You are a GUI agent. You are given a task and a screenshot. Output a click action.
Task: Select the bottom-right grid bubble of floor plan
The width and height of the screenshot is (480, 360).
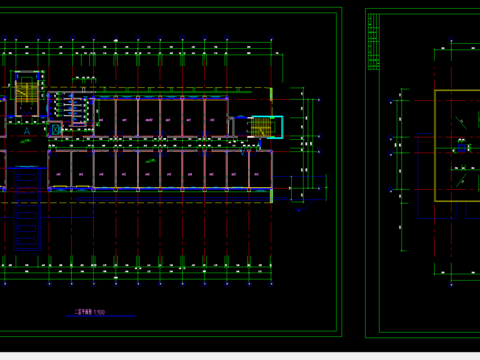click(x=271, y=284)
